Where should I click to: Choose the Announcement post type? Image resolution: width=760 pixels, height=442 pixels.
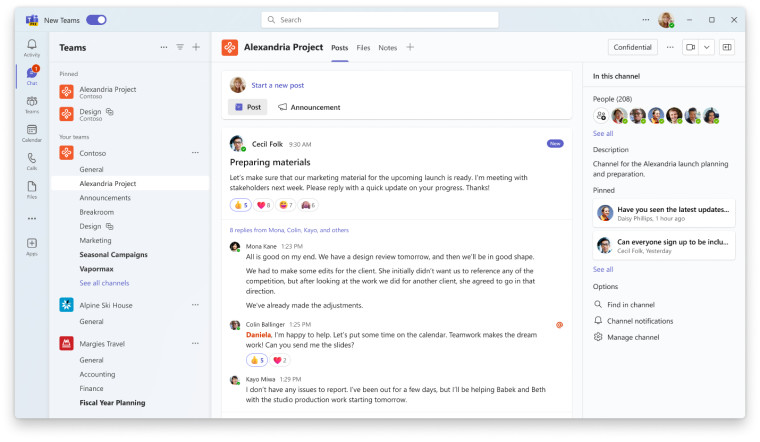309,107
